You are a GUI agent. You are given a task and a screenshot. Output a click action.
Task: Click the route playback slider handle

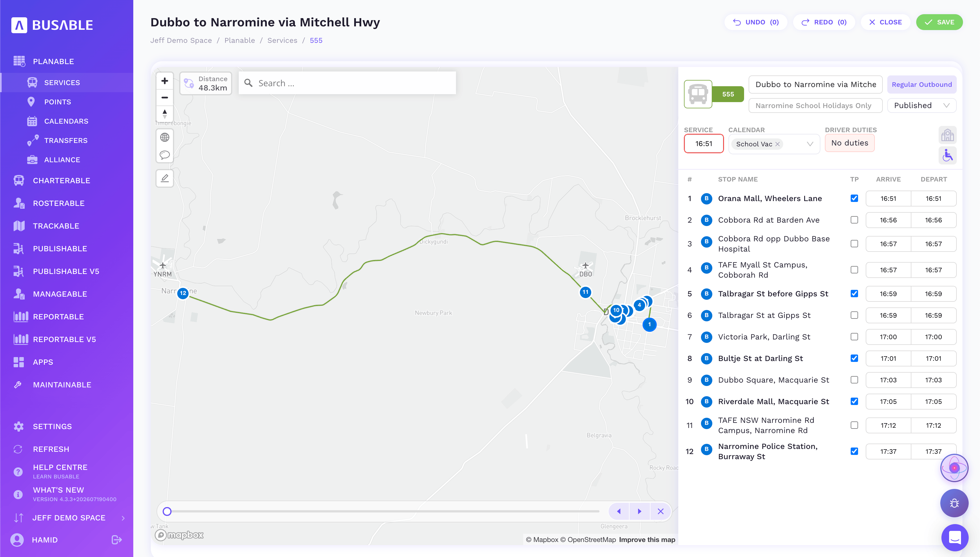167,511
